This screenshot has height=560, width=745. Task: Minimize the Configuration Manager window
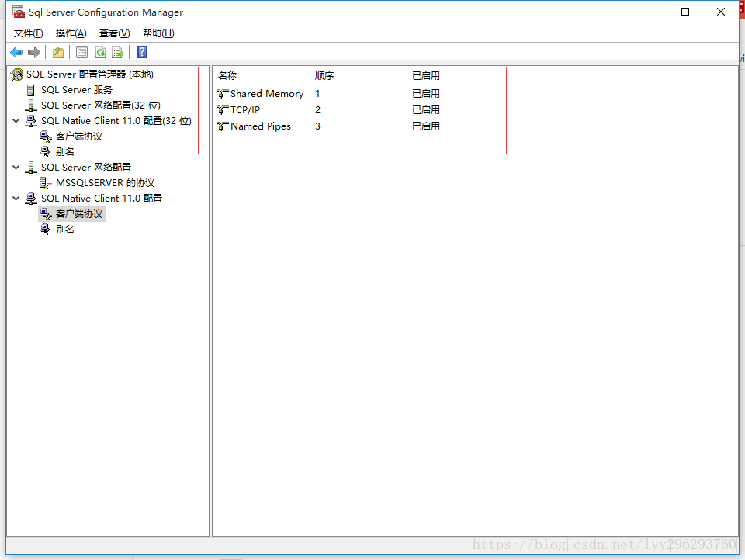pyautogui.click(x=650, y=12)
